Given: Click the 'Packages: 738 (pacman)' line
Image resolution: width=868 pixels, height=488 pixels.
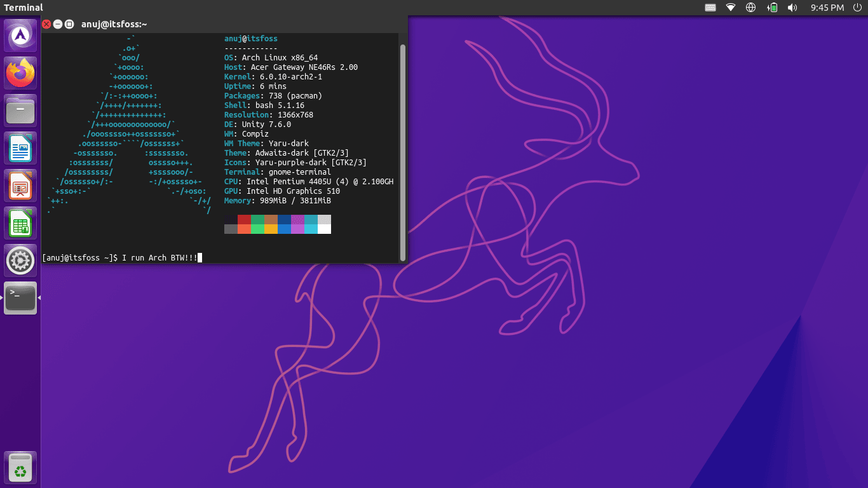Looking at the screenshot, I should (x=273, y=96).
